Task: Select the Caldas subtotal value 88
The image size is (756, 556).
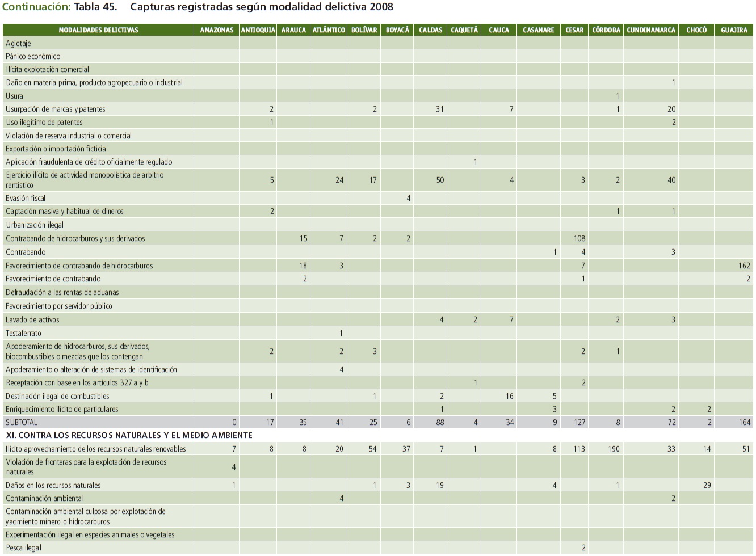Action: 439,422
